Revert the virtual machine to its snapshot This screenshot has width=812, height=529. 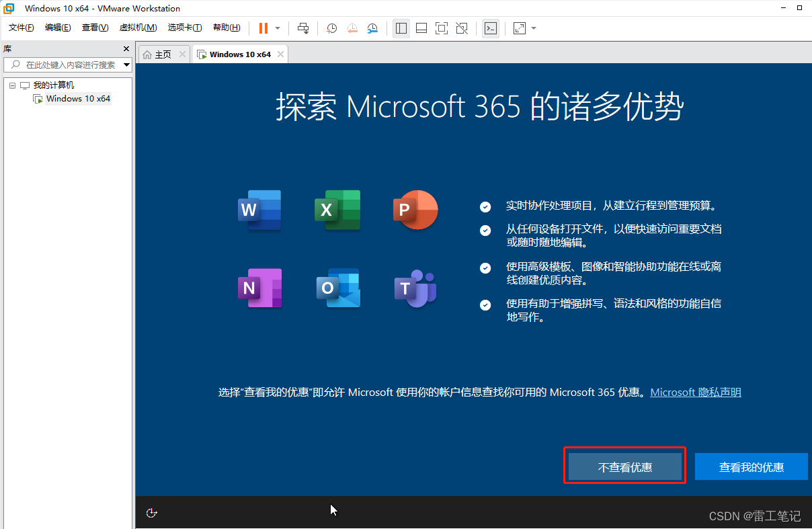(352, 28)
